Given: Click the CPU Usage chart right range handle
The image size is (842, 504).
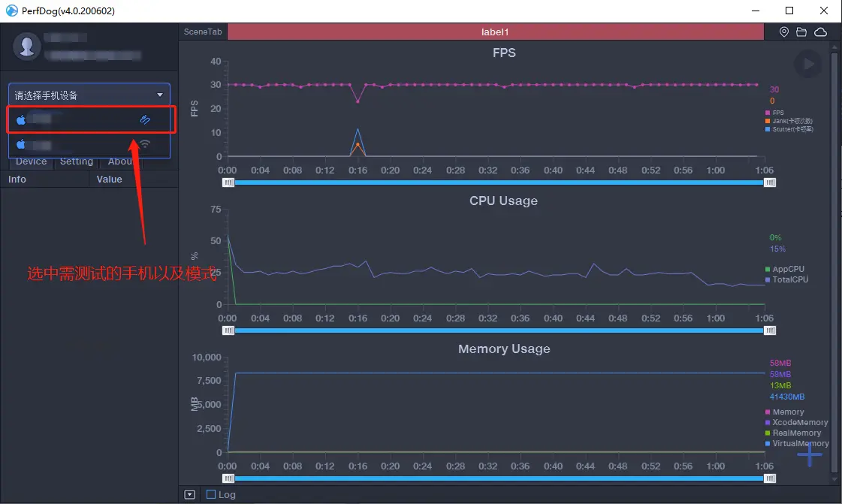Looking at the screenshot, I should click(769, 330).
